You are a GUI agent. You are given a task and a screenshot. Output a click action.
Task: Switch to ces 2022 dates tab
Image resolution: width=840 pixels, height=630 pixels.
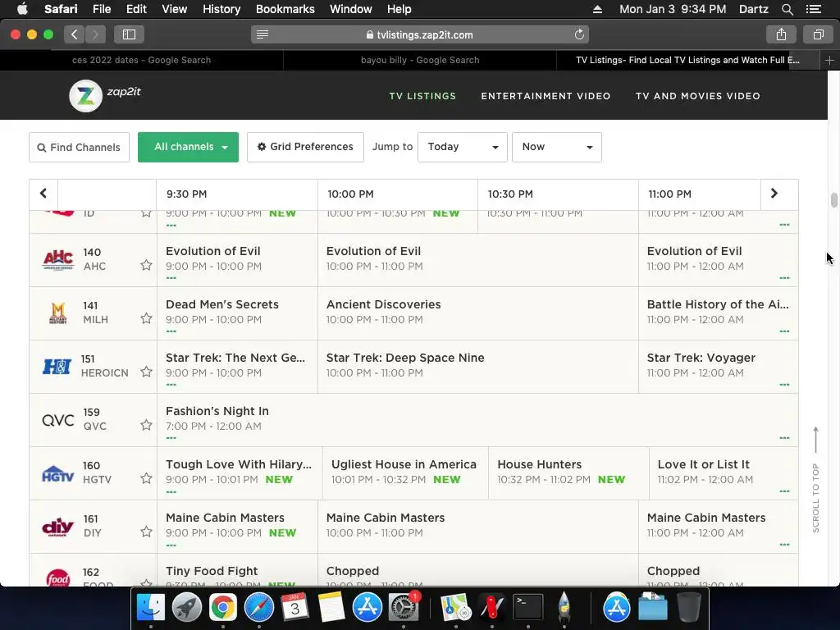point(141,60)
